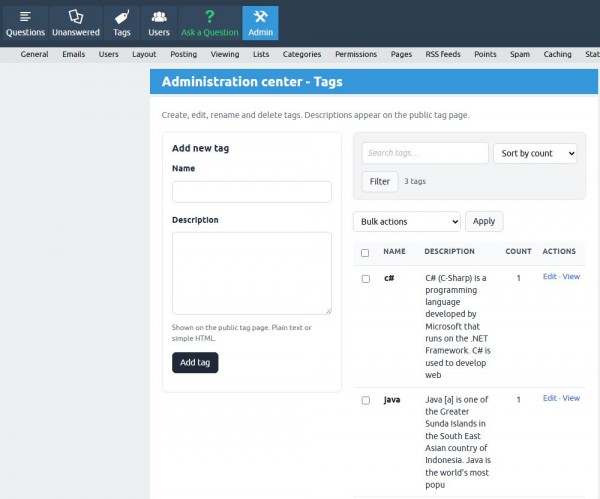Image resolution: width=600 pixels, height=499 pixels.
Task: Open the Sort by count dropdown
Action: coord(535,153)
